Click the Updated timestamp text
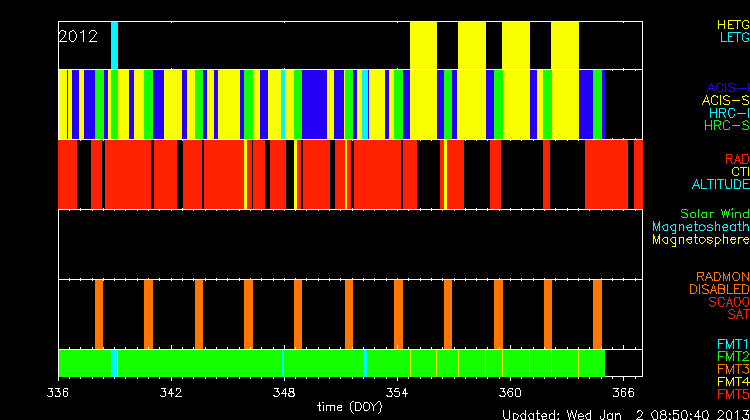 click(624, 413)
